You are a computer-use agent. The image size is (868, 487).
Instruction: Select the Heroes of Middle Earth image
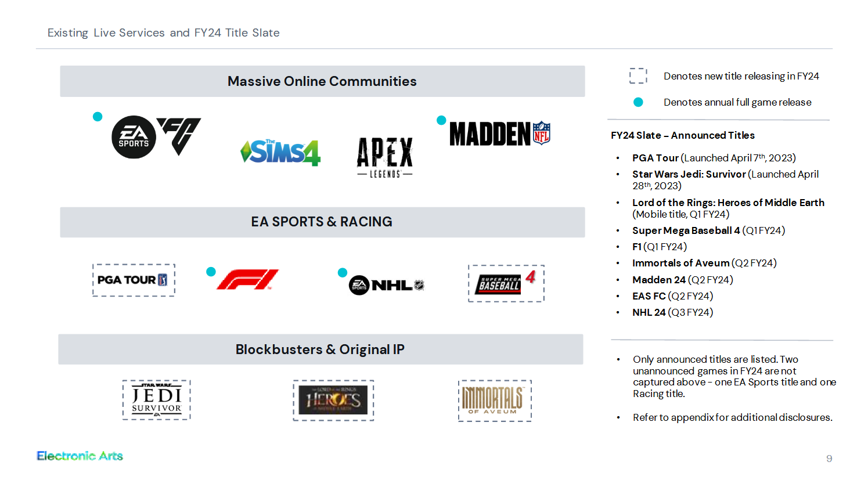(333, 401)
